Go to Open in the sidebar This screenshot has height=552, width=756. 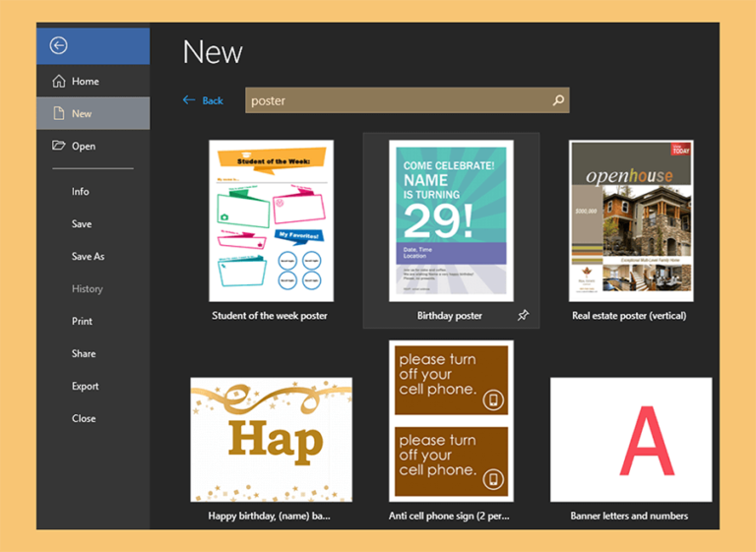[x=94, y=146]
